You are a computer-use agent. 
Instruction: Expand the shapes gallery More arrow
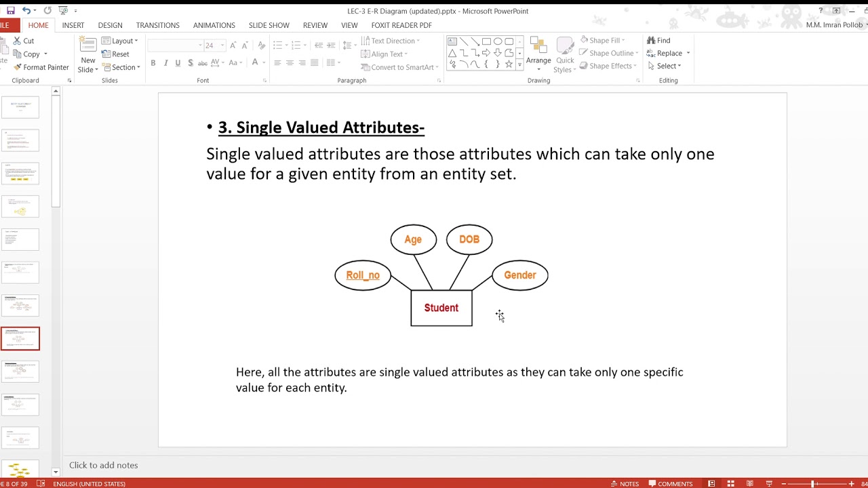519,64
